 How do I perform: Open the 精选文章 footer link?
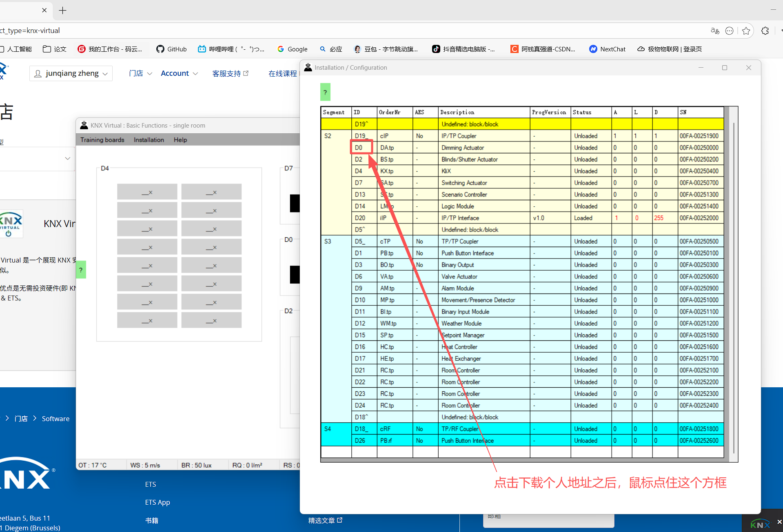point(325,521)
